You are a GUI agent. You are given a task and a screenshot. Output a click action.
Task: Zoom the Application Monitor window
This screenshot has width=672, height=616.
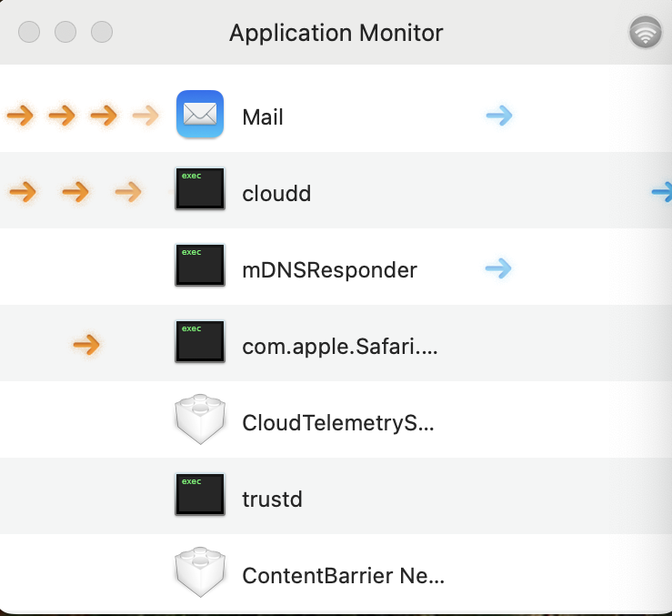click(x=102, y=32)
